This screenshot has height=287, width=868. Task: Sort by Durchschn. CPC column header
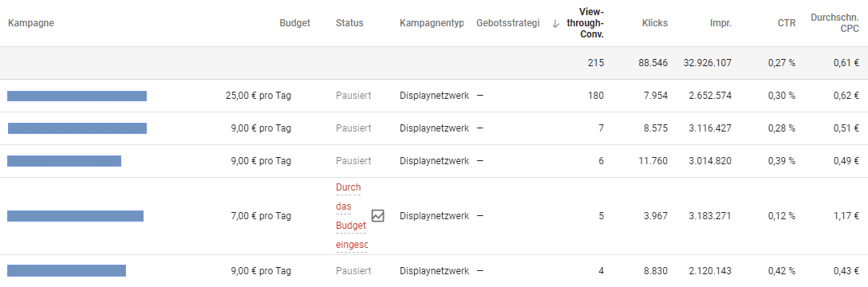click(x=834, y=23)
